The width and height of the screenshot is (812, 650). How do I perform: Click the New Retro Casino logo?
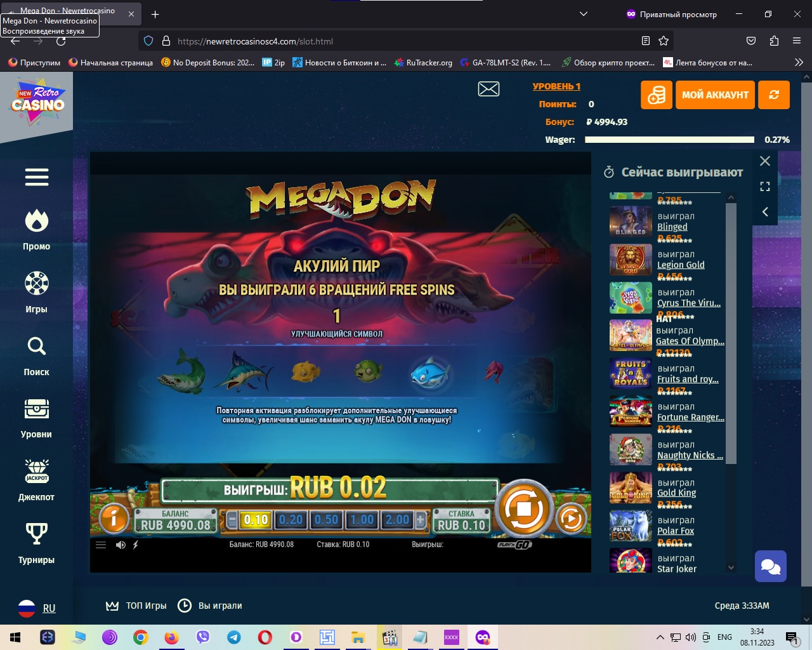(37, 102)
